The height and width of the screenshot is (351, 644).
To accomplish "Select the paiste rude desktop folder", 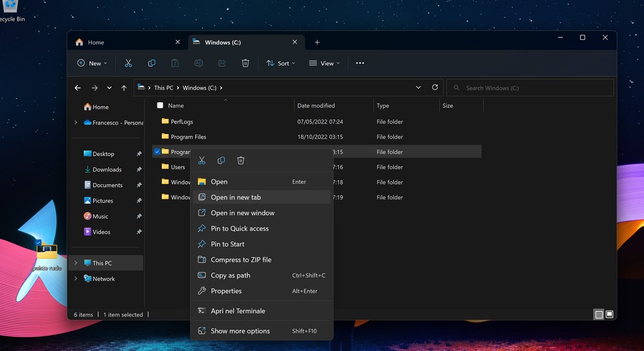I will pos(47,256).
